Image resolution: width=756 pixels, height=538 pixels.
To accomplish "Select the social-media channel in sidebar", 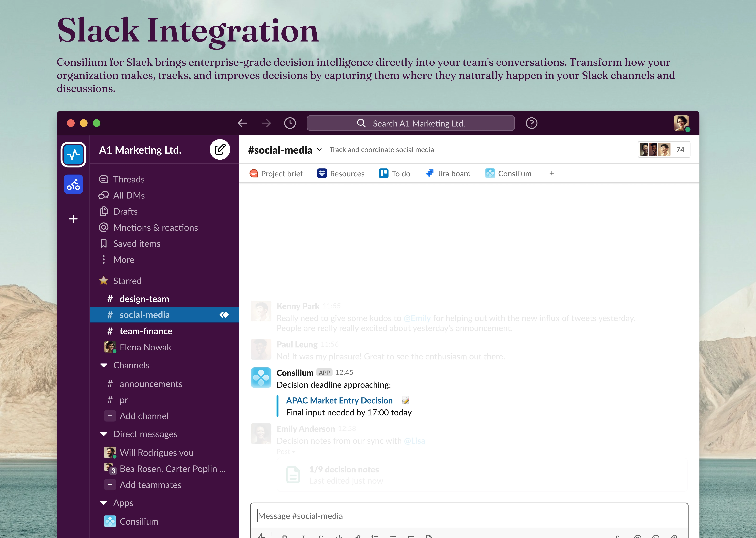I will click(164, 315).
